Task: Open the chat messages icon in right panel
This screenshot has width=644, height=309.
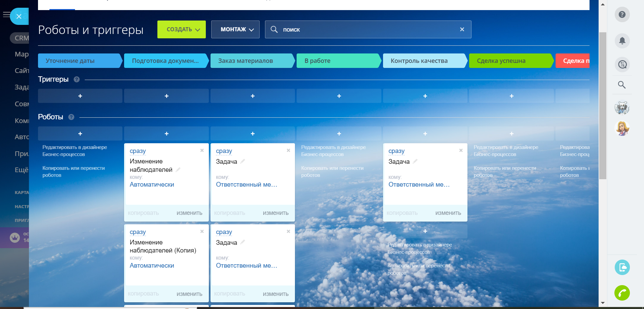Action: click(x=622, y=64)
